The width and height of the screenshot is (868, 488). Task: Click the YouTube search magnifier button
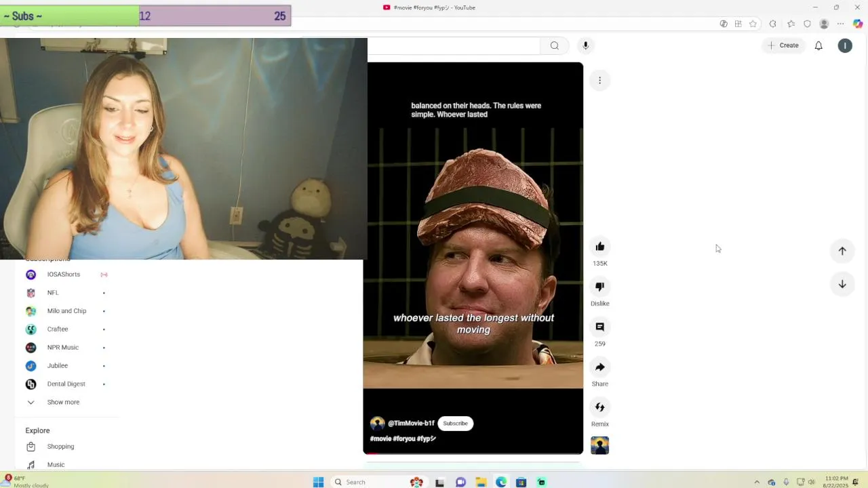pyautogui.click(x=555, y=45)
